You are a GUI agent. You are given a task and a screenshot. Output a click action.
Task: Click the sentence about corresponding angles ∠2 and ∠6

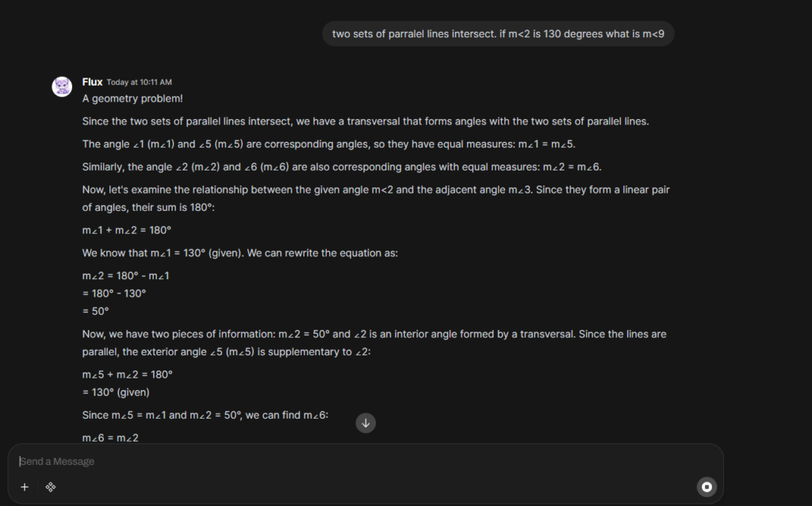(343, 167)
